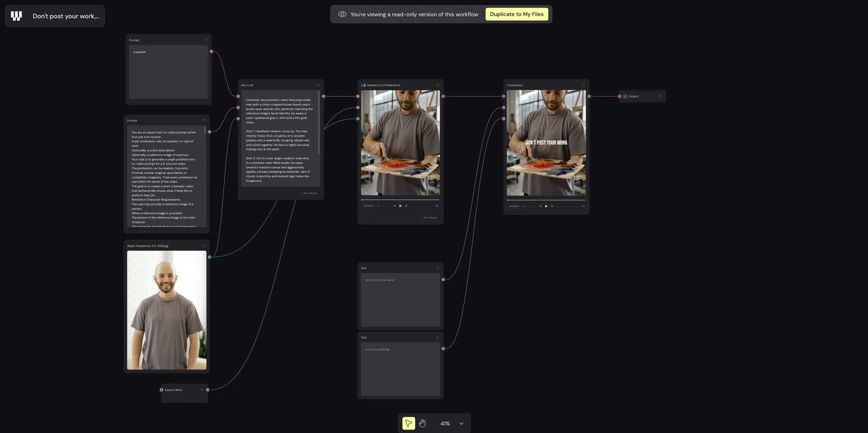
Task: Toggle lock on the Aspect Ratio node
Action: (202, 390)
